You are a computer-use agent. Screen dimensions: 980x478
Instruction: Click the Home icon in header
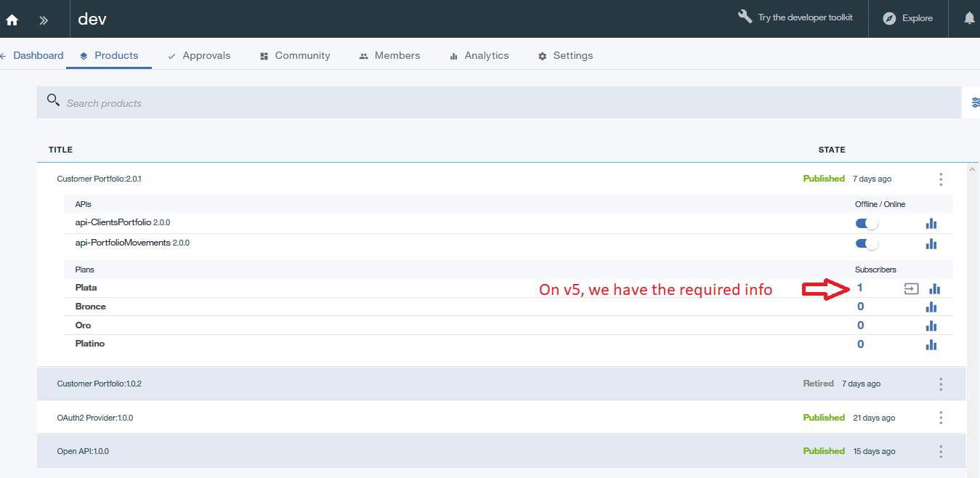tap(12, 20)
